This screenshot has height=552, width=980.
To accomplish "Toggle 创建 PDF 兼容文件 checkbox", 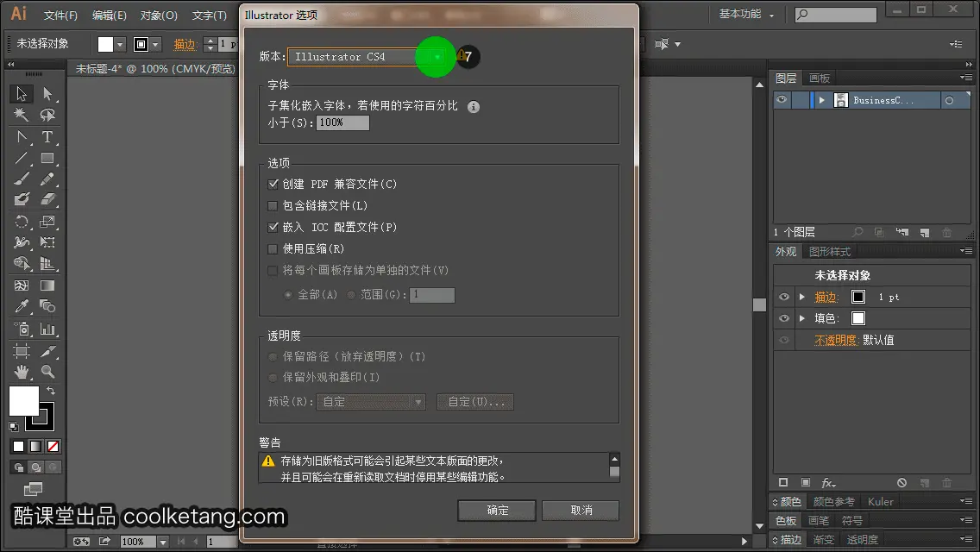I will 273,185.
